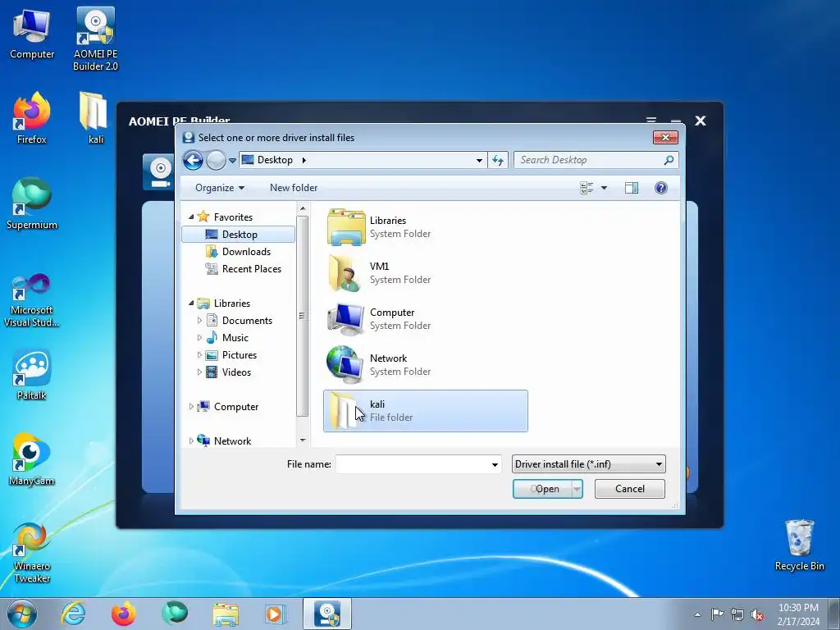840x630 pixels.
Task: Click the File name input field
Action: pyautogui.click(x=413, y=464)
